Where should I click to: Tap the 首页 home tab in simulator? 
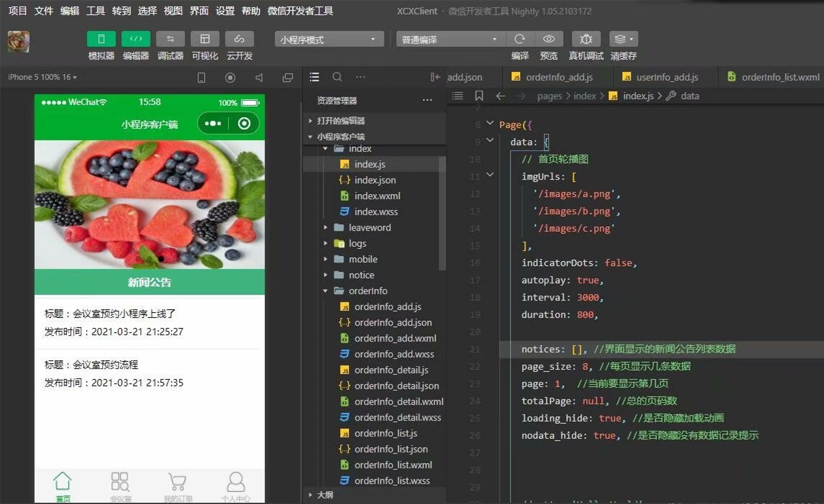click(x=63, y=486)
